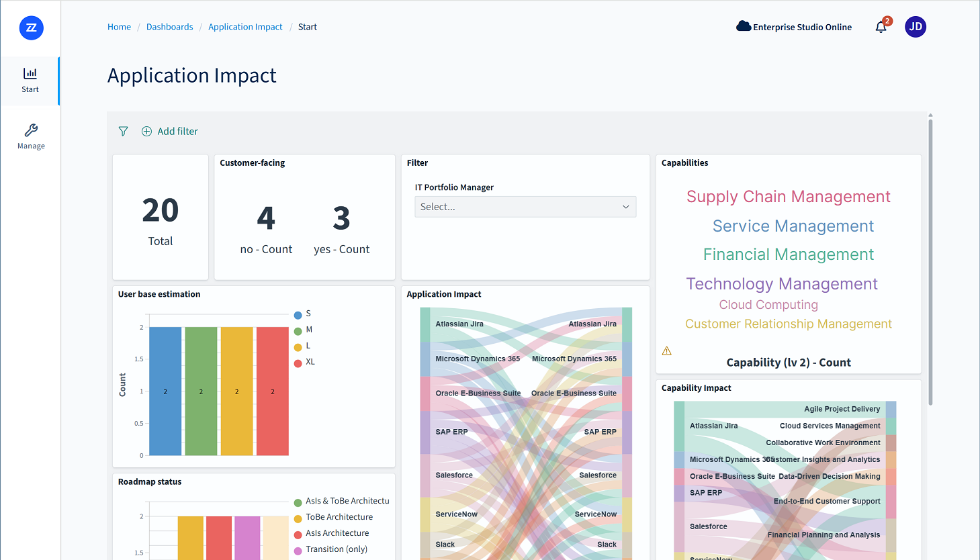
Task: Click the Add filter plus icon
Action: click(146, 132)
